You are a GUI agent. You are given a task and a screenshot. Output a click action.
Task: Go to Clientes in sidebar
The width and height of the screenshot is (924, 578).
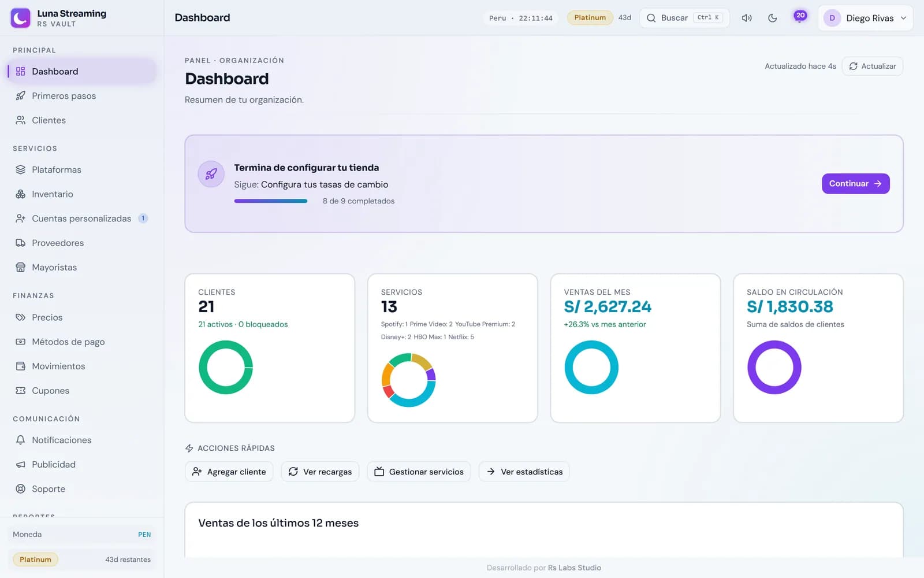pyautogui.click(x=81, y=120)
